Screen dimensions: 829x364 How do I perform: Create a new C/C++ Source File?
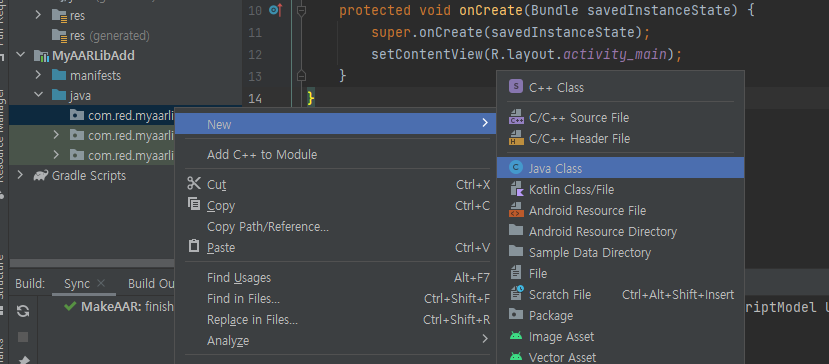[x=621, y=117]
